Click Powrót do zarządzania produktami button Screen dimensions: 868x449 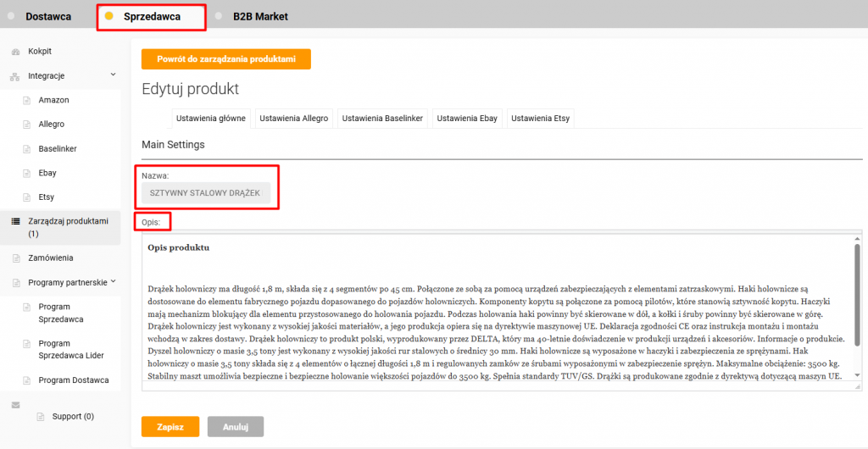point(226,59)
